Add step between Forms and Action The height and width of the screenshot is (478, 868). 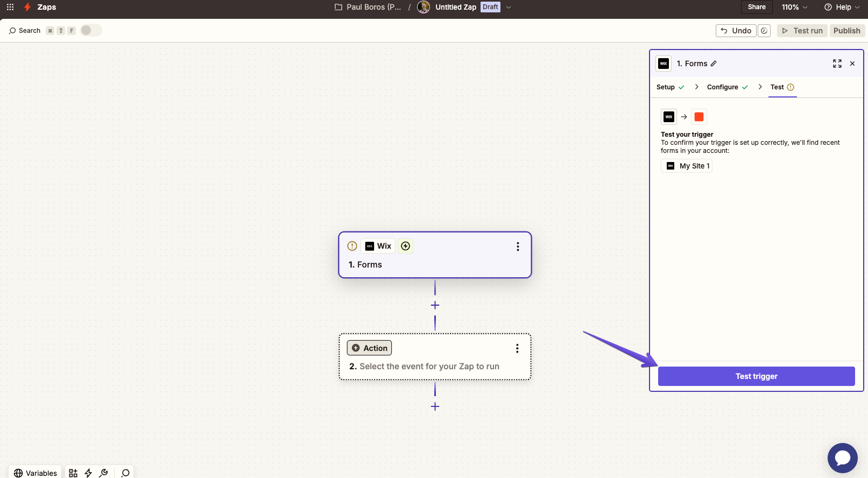(x=435, y=305)
